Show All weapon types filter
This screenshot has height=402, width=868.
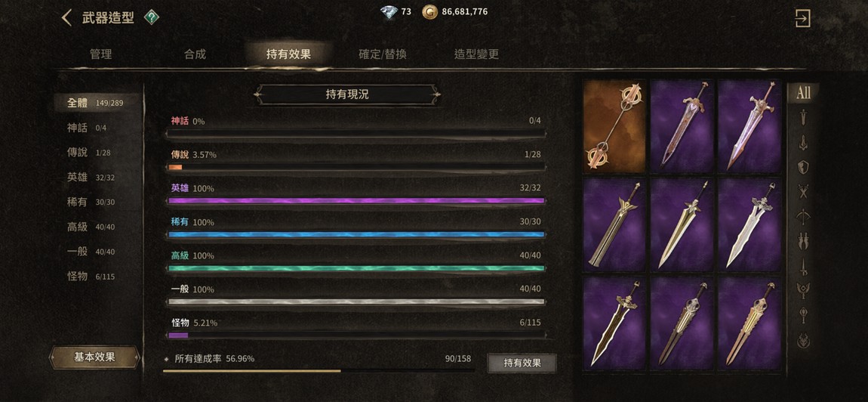tap(802, 93)
